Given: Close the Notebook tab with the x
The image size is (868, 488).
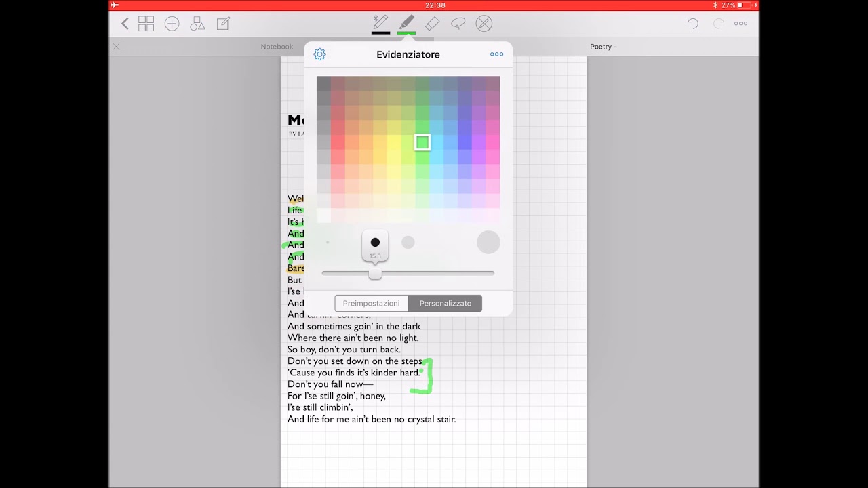Looking at the screenshot, I should pos(116,47).
